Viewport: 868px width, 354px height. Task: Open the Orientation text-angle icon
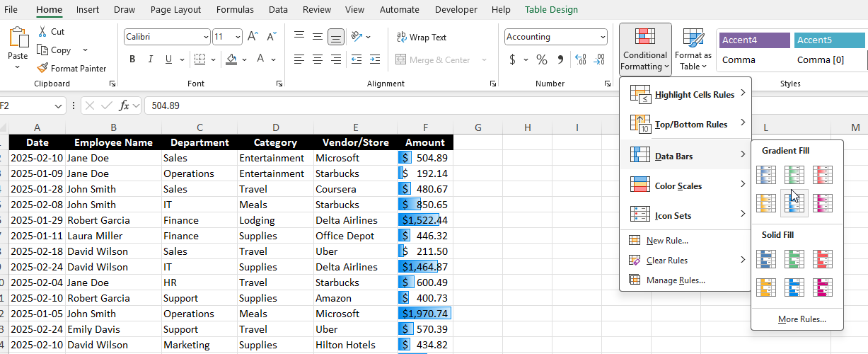356,37
